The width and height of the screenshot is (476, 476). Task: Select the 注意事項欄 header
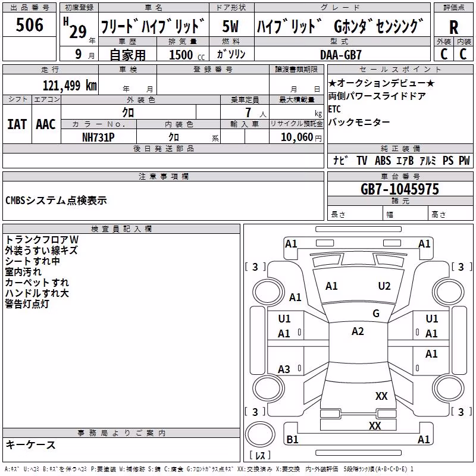coord(164,176)
